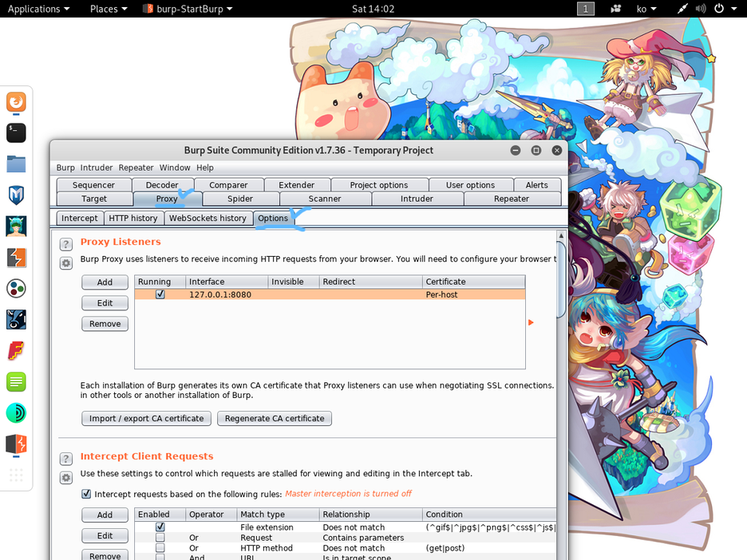Screen dimensions: 747x560
Task: Edit the selected intercept request rule
Action: 105,536
